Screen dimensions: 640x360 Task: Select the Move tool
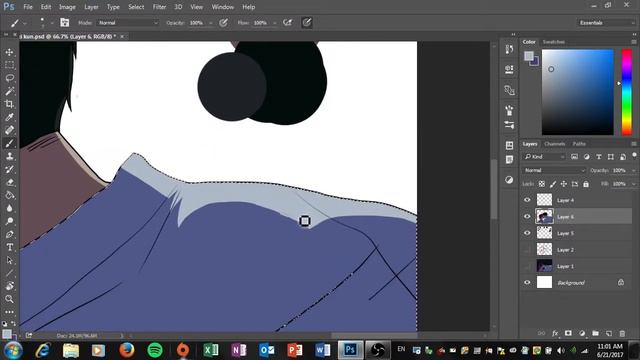coord(9,52)
